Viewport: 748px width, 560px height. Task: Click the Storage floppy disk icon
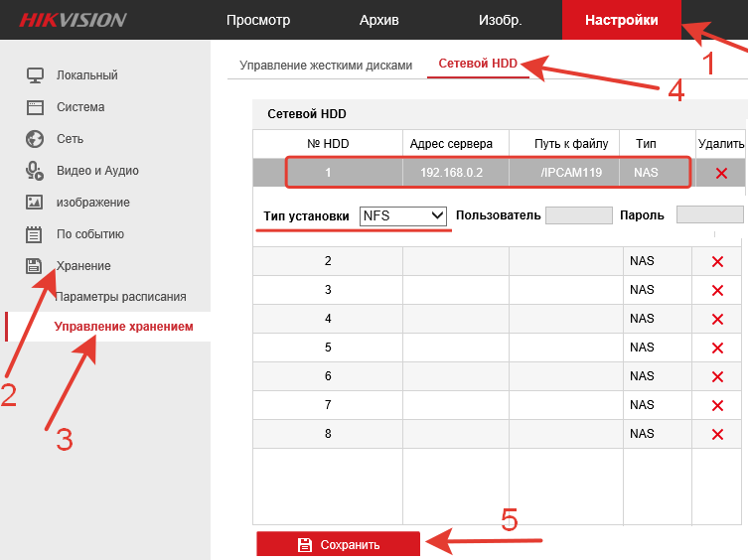coord(34,266)
